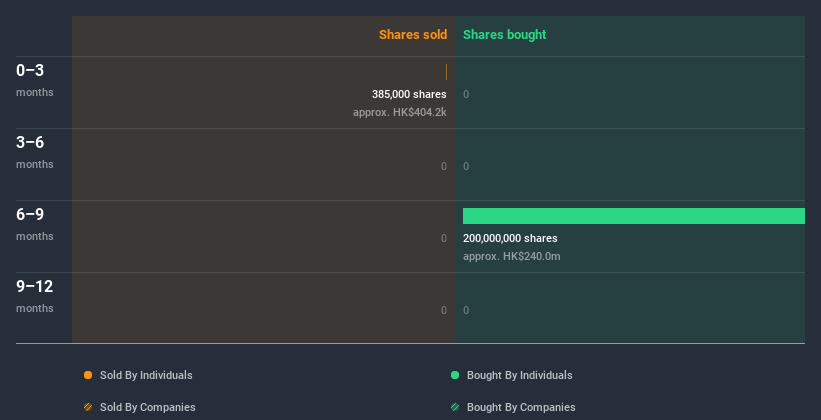Screen dimensions: 821x420
Task: Click the shares sold 0 in 6–9 months row
Action: pyautogui.click(x=444, y=238)
